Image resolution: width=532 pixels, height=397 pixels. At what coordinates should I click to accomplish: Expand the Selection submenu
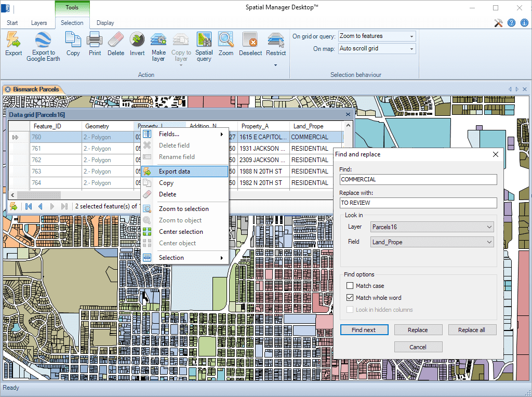coord(184,258)
